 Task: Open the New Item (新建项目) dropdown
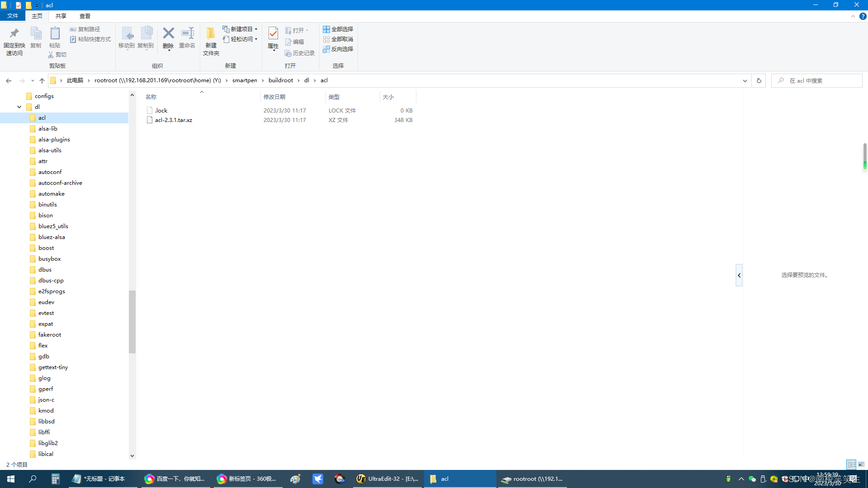[241, 29]
